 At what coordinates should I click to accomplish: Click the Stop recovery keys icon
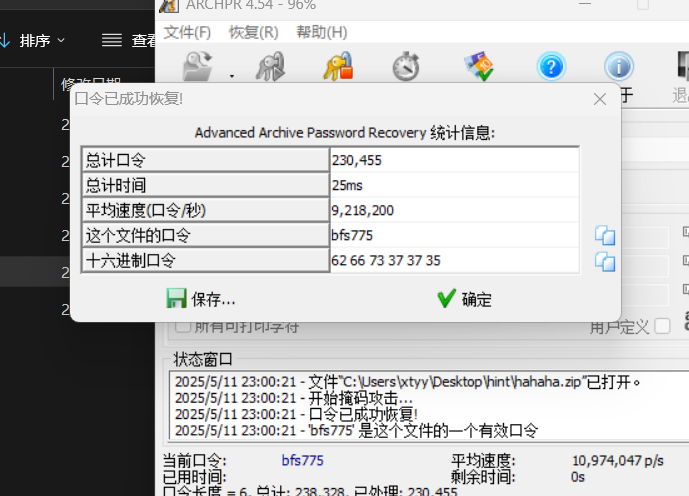[338, 67]
